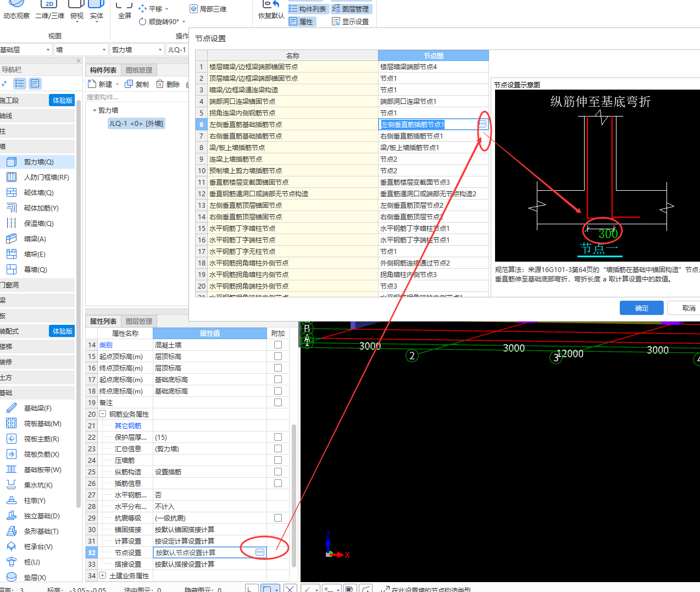Open 基础层 floor dropdown
Image resolution: width=700 pixels, height=592 pixels.
tap(48, 50)
